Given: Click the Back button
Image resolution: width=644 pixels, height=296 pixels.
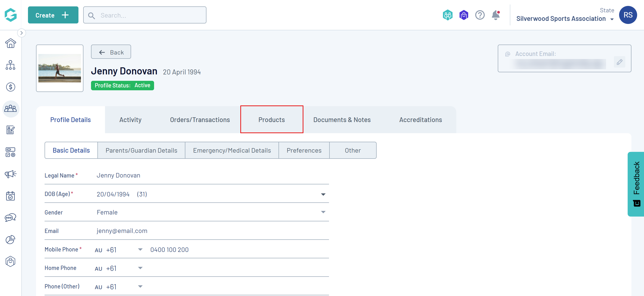Looking at the screenshot, I should click(111, 52).
